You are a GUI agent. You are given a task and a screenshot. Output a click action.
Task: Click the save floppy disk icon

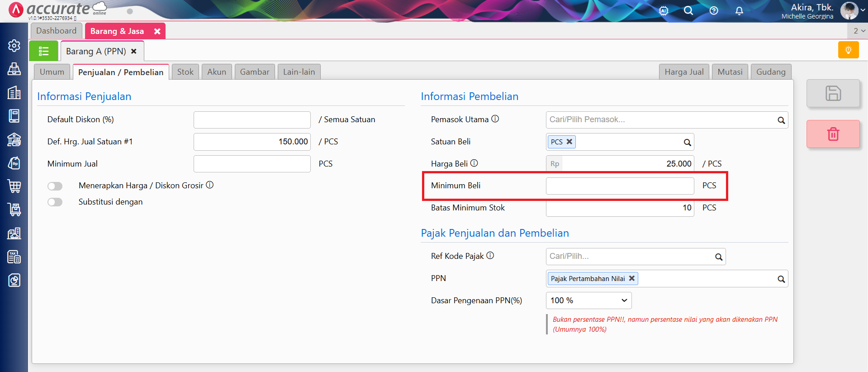pyautogui.click(x=833, y=93)
